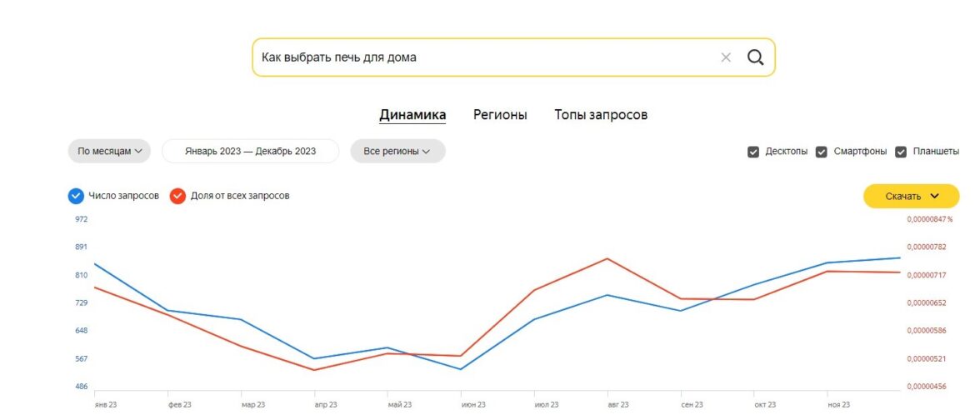The image size is (980, 420).
Task: Click the июн 23 low point on blue line
Action: tap(461, 369)
